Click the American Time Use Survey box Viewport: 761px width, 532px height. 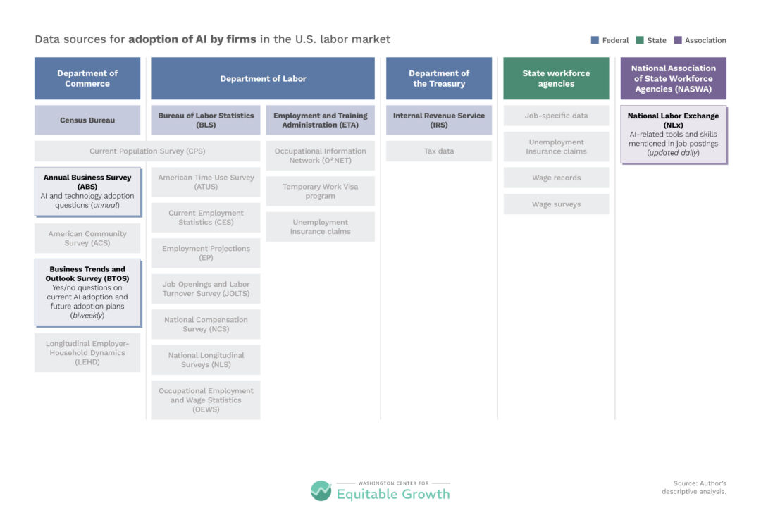click(206, 182)
